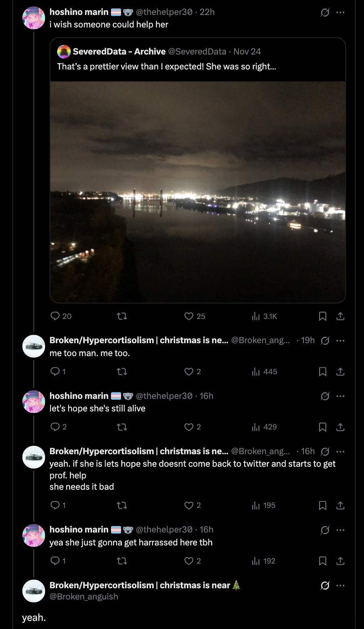Repost the 'she needs it bad' reply
The image size is (364, 629).
point(121,505)
